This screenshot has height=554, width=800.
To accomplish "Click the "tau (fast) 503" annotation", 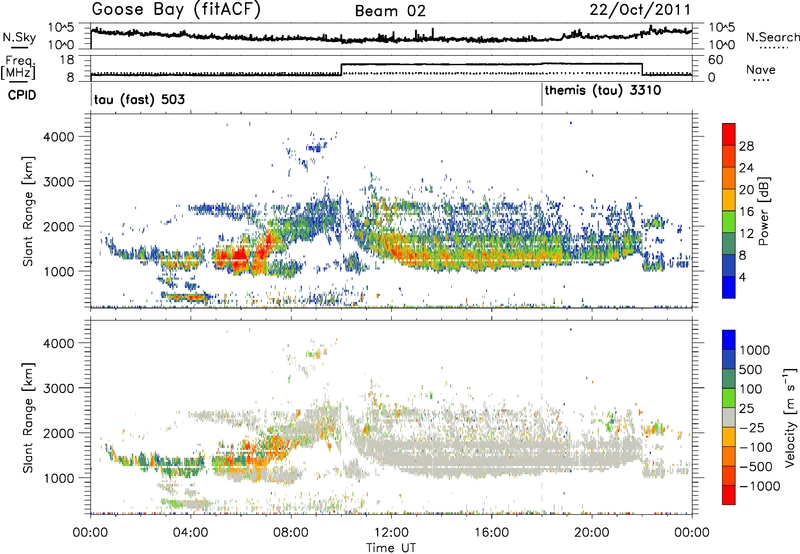I will (139, 99).
